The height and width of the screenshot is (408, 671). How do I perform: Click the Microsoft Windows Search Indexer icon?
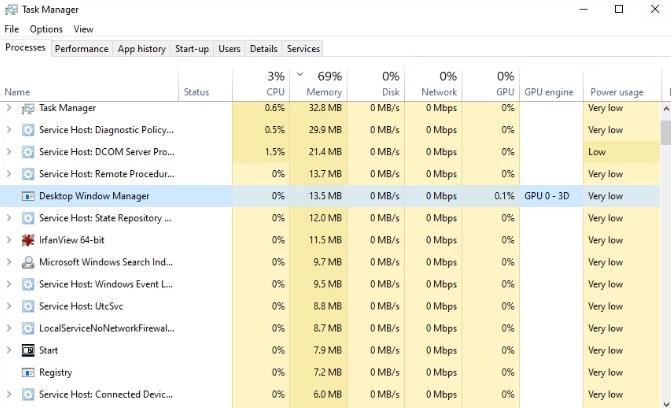point(28,262)
